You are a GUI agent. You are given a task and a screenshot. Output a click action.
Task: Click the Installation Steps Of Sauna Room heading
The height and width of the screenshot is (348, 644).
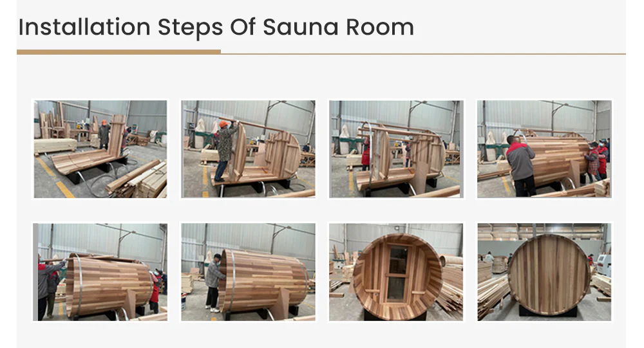pos(216,28)
